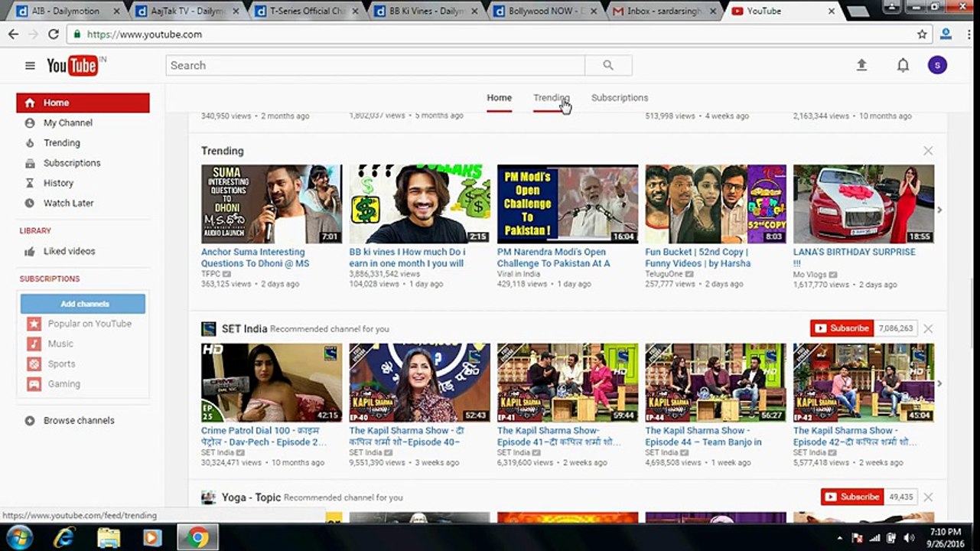980x551 pixels.
Task: Click the Add channels button
Action: click(83, 304)
